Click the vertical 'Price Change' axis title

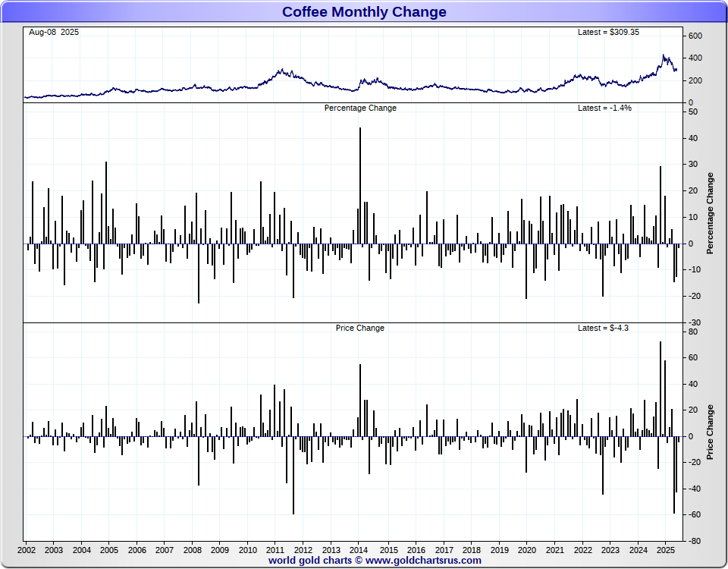pyautogui.click(x=710, y=432)
